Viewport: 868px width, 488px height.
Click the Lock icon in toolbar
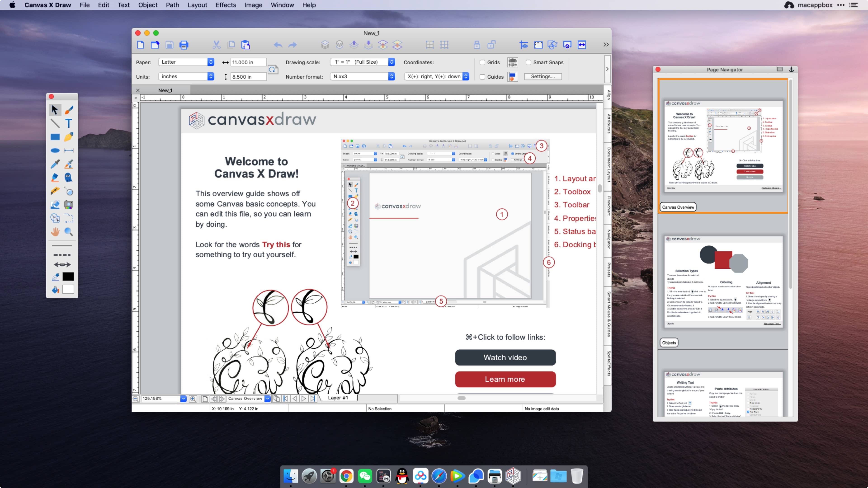point(477,45)
